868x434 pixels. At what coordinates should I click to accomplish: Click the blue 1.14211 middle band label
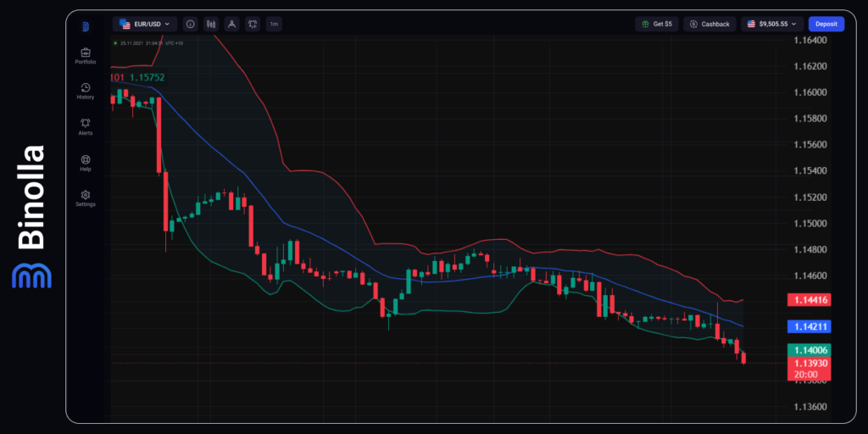[x=809, y=326]
